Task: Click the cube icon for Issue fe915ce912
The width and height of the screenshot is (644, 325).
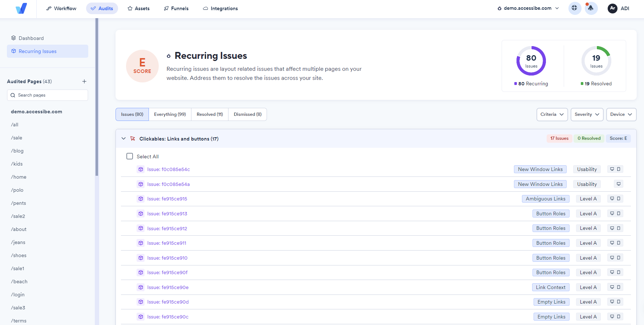Action: pyautogui.click(x=141, y=228)
